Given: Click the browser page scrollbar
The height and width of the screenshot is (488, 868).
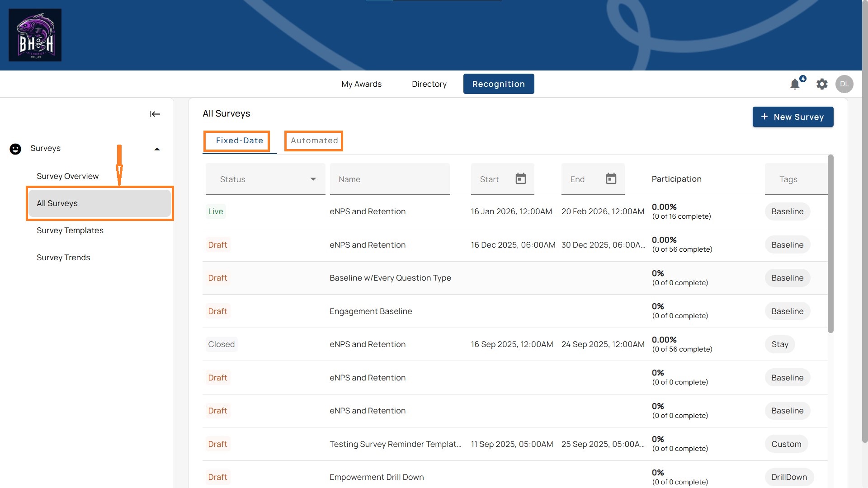Looking at the screenshot, I should [x=865, y=221].
